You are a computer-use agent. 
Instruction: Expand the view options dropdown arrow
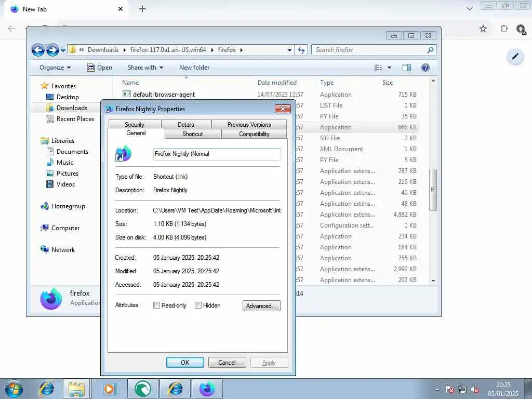point(389,68)
